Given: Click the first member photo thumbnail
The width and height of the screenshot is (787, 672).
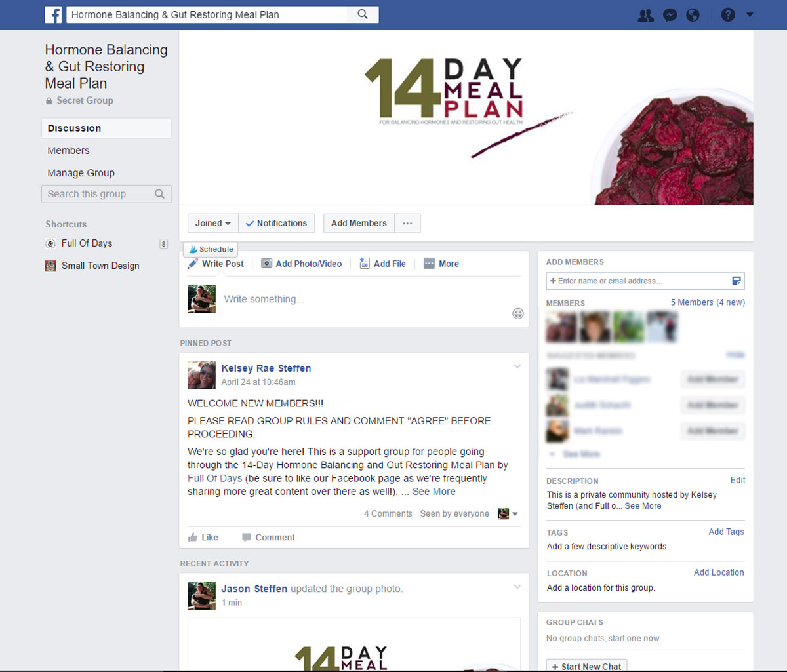Looking at the screenshot, I should (561, 326).
